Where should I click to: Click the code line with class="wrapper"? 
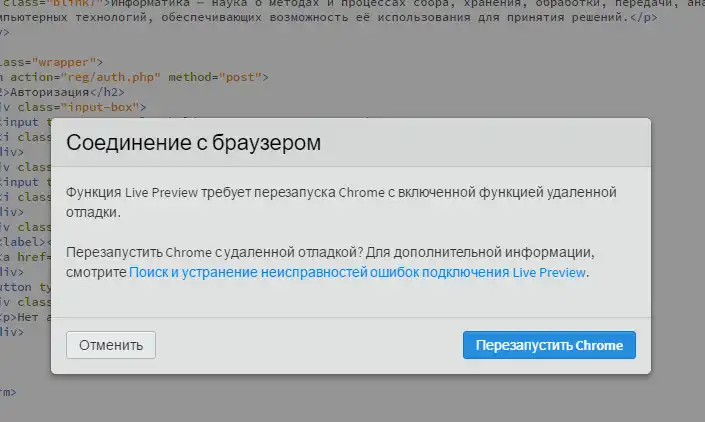coord(51,62)
